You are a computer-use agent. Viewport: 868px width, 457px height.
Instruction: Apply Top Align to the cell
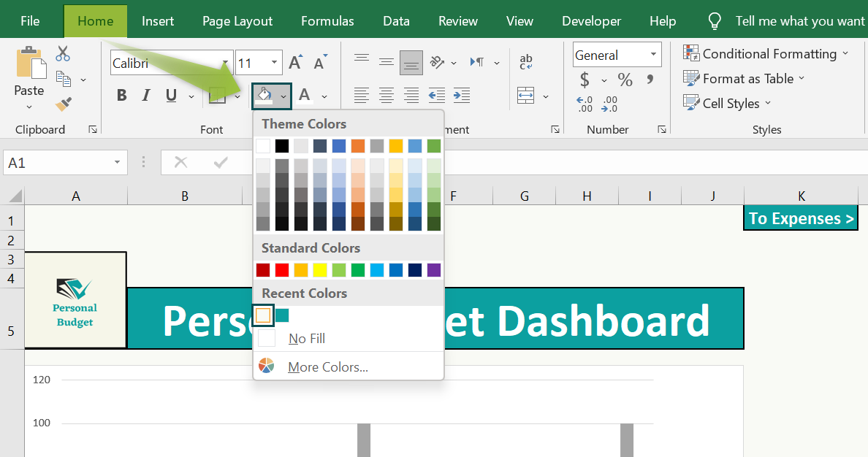pyautogui.click(x=362, y=58)
